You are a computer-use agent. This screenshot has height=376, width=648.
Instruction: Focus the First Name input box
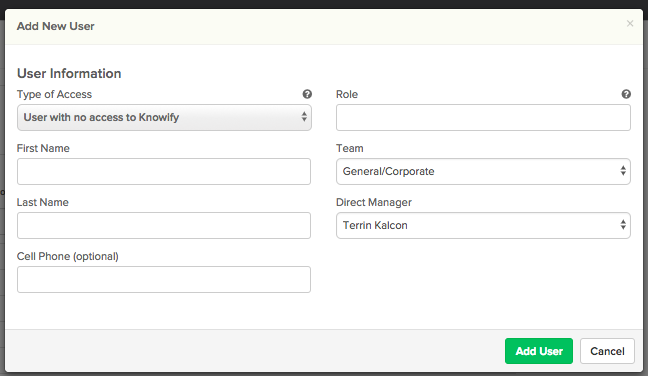pos(164,171)
